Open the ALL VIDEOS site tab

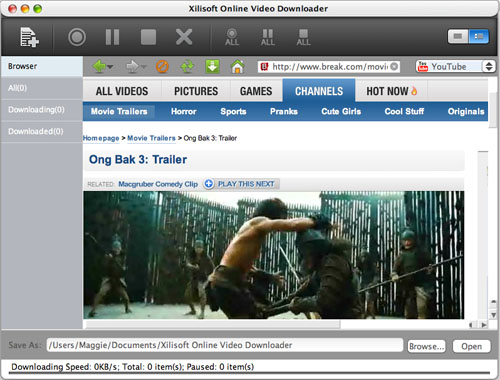(x=122, y=91)
